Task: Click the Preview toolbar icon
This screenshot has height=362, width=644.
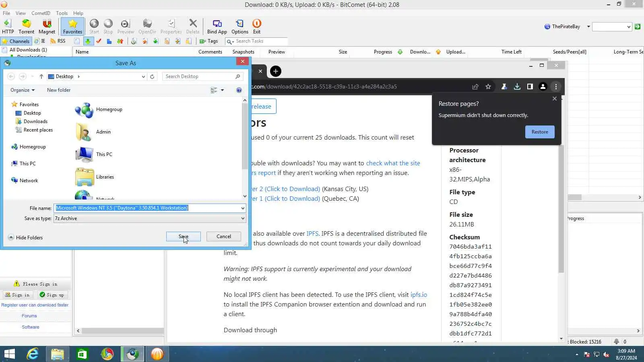Action: pos(126,27)
